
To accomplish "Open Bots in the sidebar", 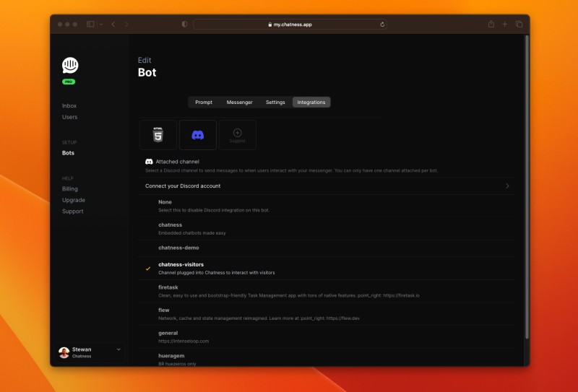I will [68, 153].
